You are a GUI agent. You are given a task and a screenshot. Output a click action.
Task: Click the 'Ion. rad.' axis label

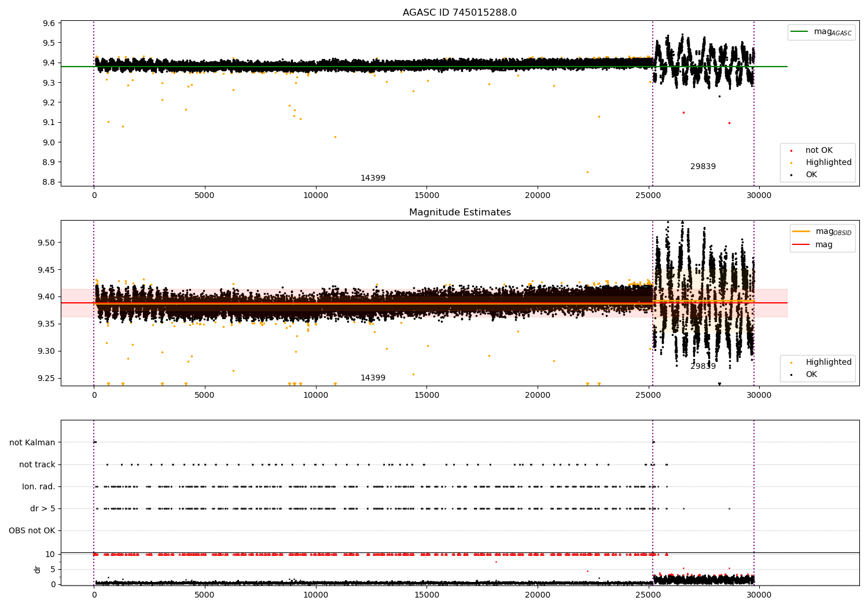click(39, 486)
